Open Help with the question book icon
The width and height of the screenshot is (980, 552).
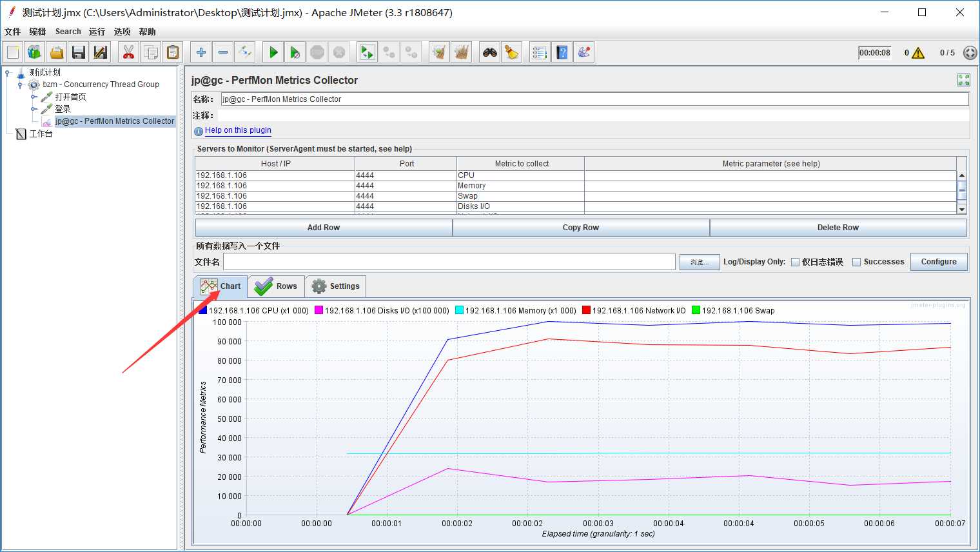(x=562, y=52)
